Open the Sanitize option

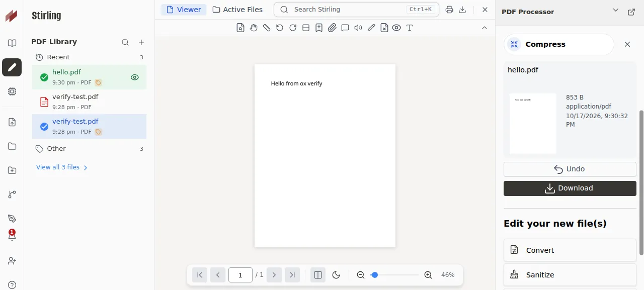click(x=570, y=275)
